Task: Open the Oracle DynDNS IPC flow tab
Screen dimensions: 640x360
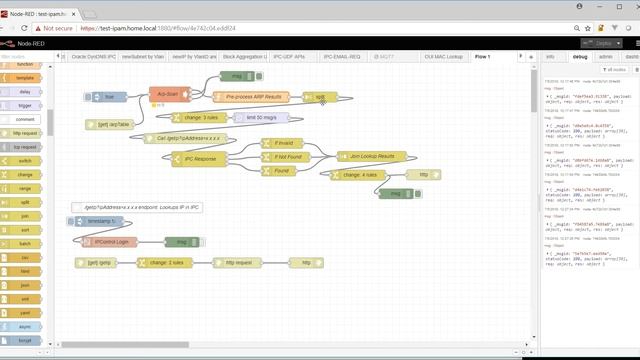Action: pos(93,57)
